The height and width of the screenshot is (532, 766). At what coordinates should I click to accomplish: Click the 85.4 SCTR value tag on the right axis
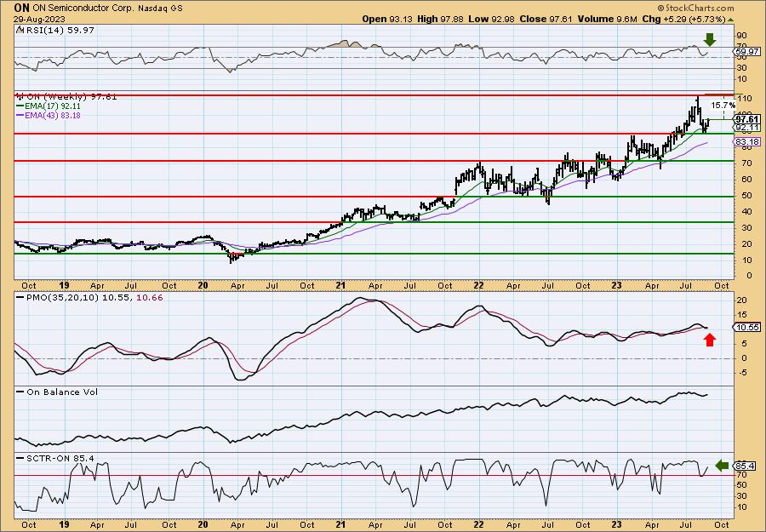(x=746, y=466)
